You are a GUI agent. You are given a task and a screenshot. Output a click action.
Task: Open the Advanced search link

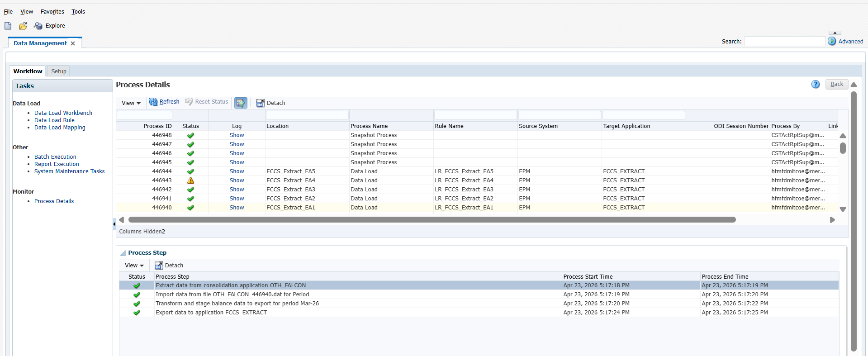point(851,42)
